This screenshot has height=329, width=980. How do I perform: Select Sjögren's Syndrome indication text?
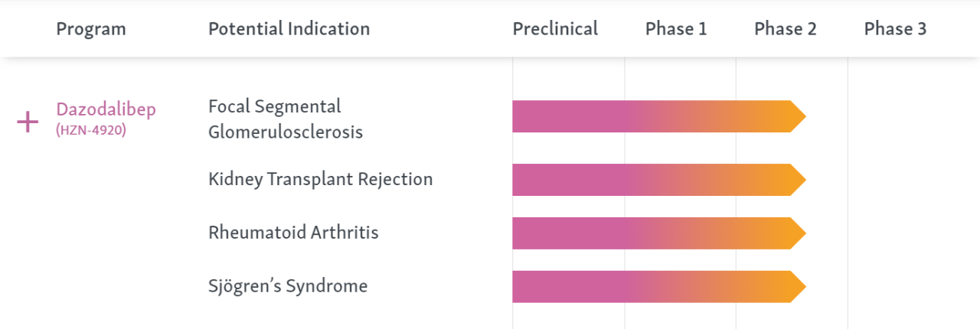288,286
